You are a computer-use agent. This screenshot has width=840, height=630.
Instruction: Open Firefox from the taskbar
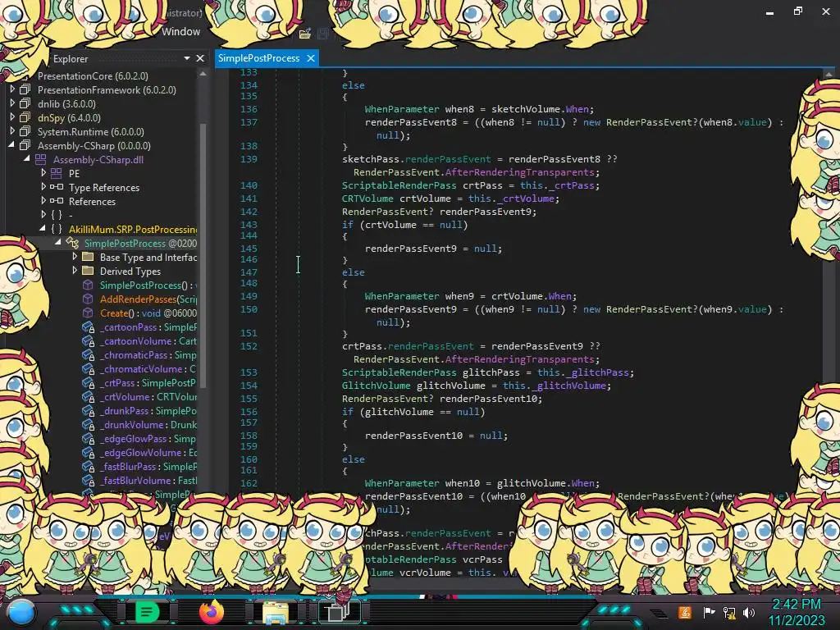click(x=212, y=611)
